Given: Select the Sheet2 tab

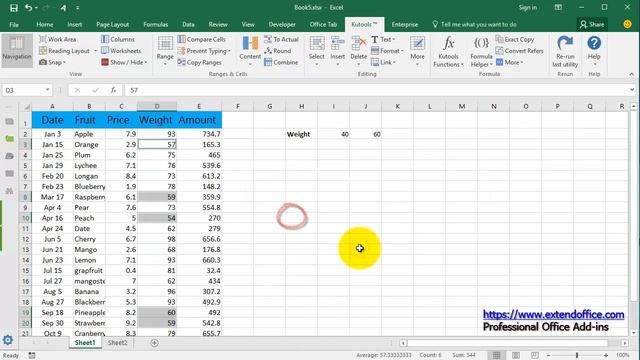Looking at the screenshot, I should (118, 343).
